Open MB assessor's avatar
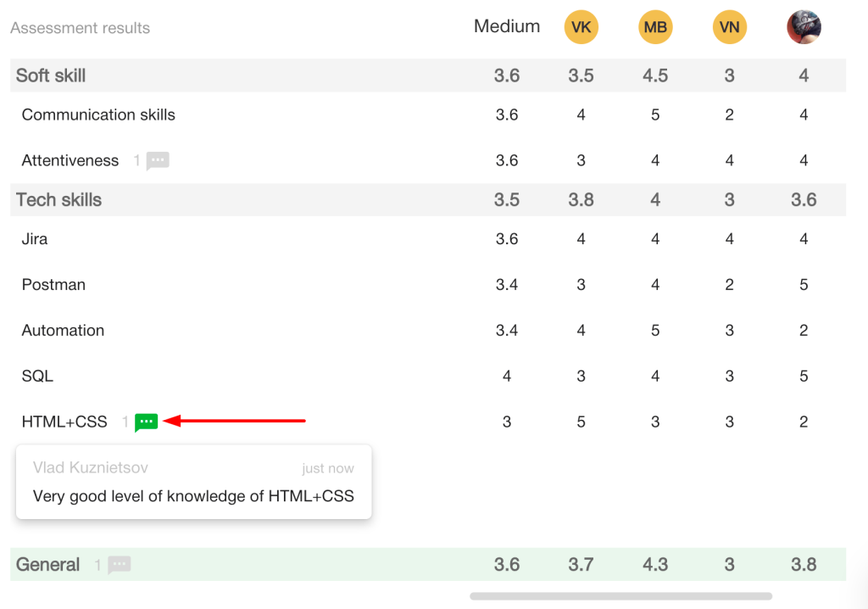Image resolution: width=868 pixels, height=609 pixels. pyautogui.click(x=655, y=26)
